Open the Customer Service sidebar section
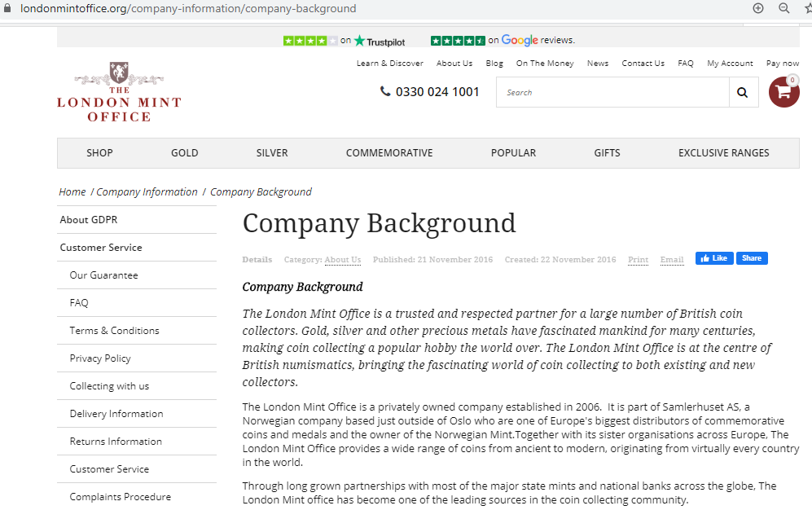Screen dimensions: 812x510 [x=101, y=248]
